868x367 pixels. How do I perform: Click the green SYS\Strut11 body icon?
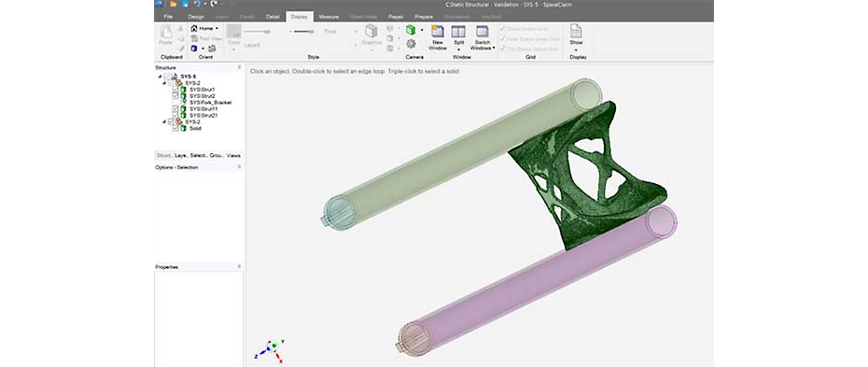click(x=183, y=109)
